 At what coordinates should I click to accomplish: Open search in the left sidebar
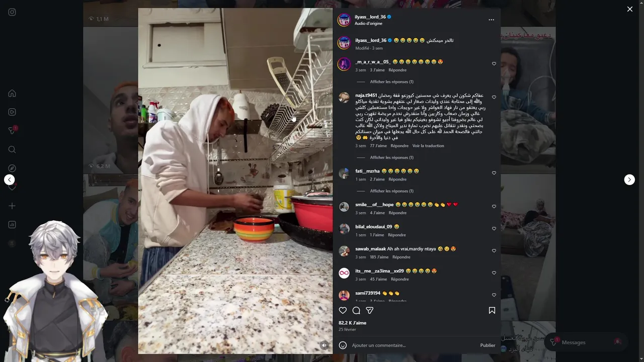(12, 149)
